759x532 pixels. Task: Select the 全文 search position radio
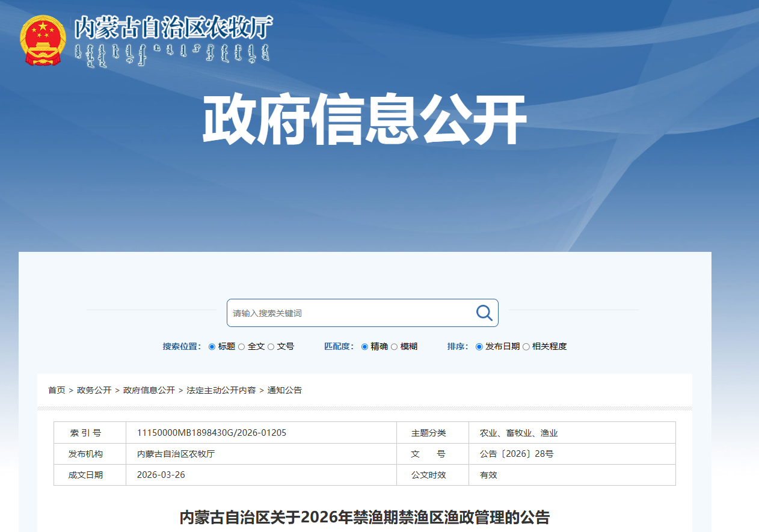(x=242, y=347)
